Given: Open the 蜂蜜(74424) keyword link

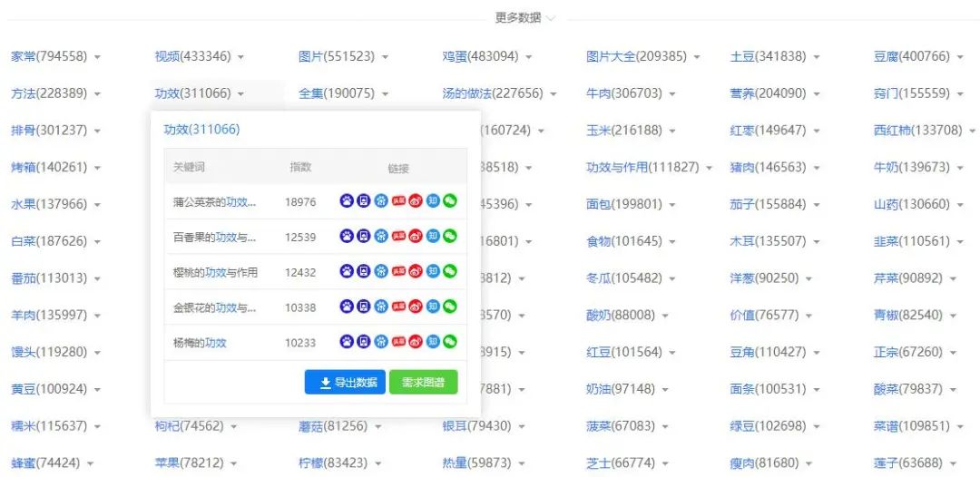Looking at the screenshot, I should tap(45, 462).
